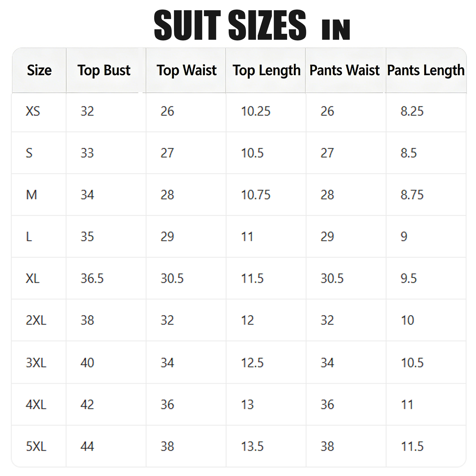Click the 8.75 pants length cell
This screenshot has width=476, height=476.
pos(412,195)
